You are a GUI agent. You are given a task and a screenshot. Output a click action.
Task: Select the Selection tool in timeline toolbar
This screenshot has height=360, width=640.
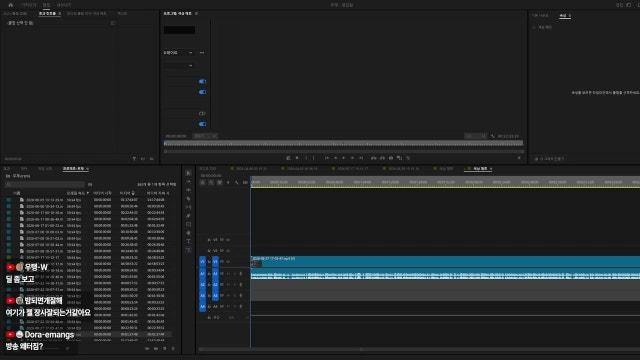tap(188, 173)
